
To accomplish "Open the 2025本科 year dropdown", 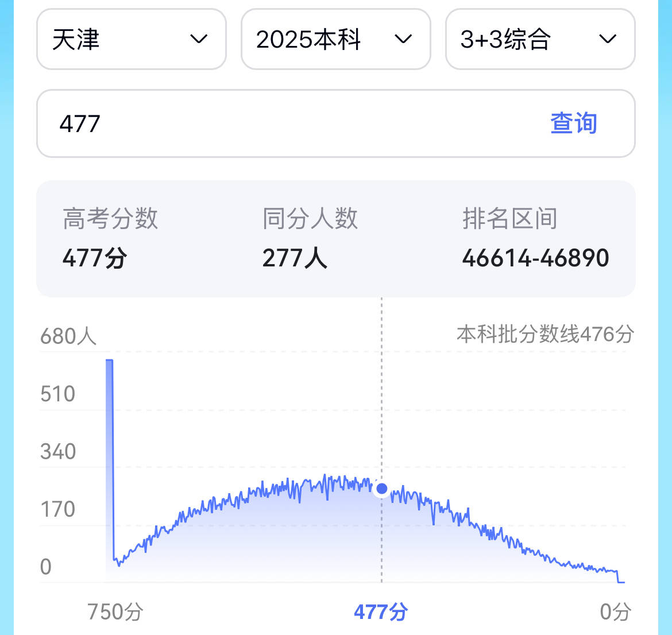I will point(335,39).
